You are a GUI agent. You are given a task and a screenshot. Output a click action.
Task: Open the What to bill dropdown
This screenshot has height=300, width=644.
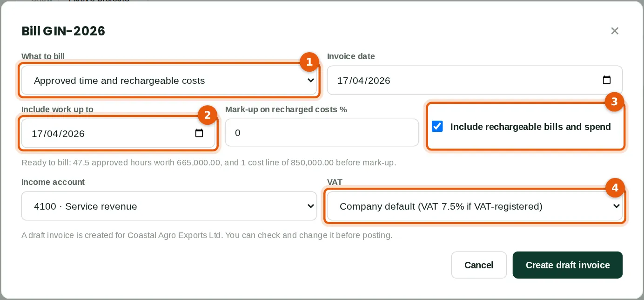click(x=169, y=80)
